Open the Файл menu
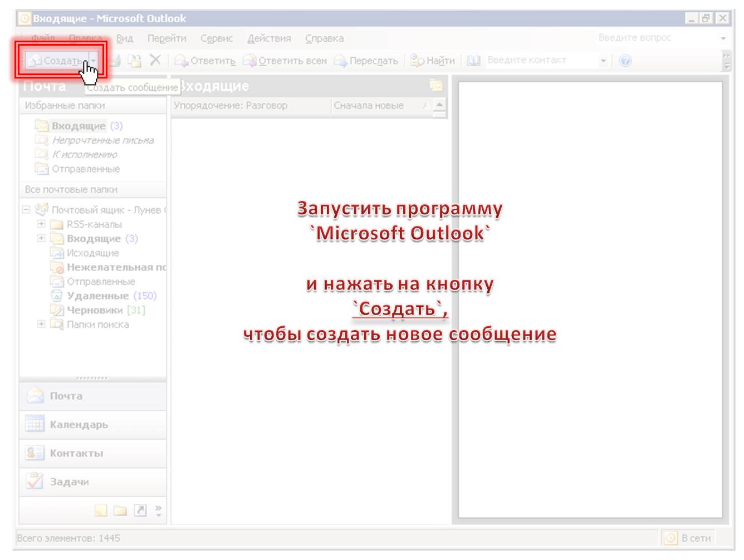 pyautogui.click(x=43, y=38)
